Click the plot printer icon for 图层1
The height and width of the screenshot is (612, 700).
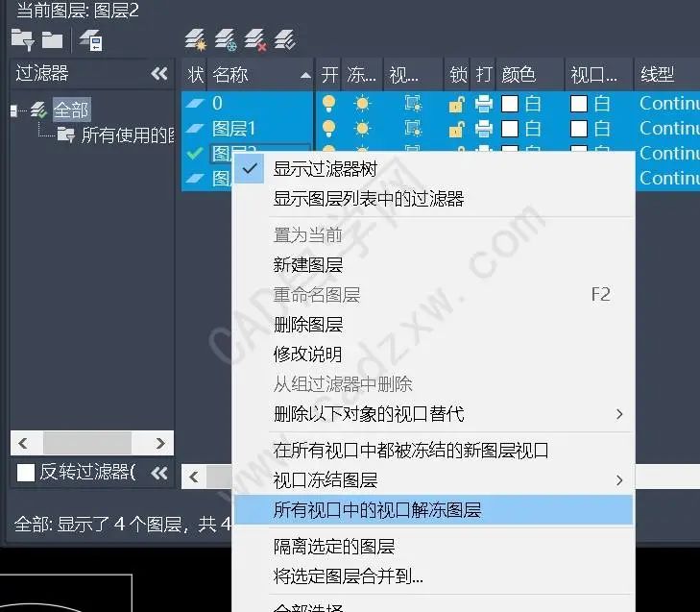[484, 129]
